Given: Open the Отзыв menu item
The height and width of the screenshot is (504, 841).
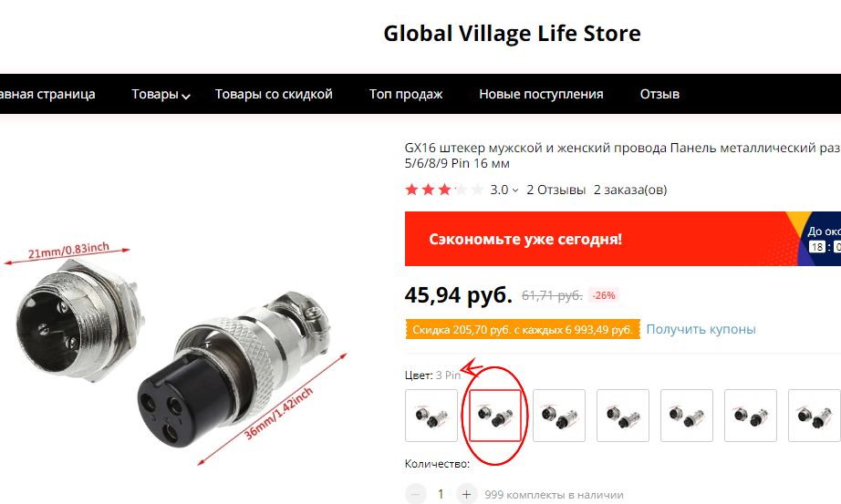Looking at the screenshot, I should pyautogui.click(x=659, y=94).
